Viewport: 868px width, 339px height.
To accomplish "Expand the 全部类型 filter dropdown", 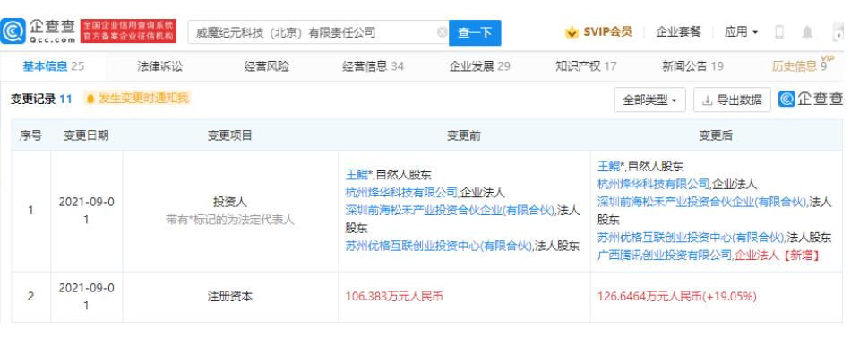I will tap(650, 100).
